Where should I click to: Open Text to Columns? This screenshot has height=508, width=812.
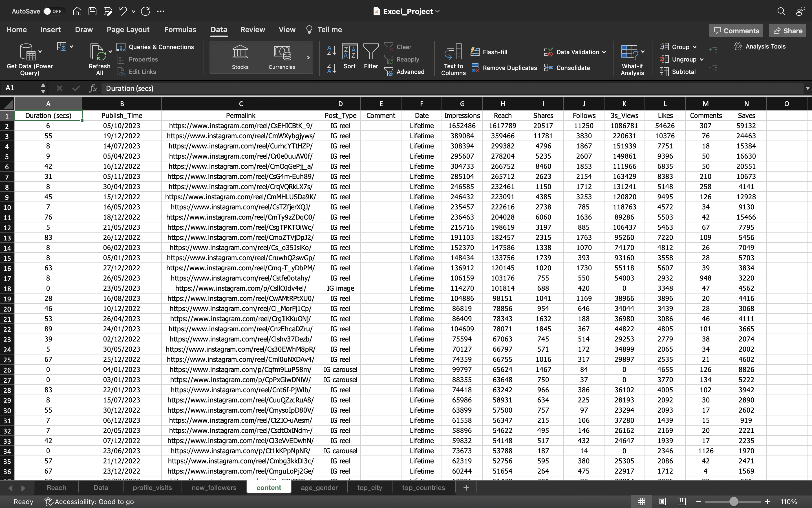click(x=453, y=60)
